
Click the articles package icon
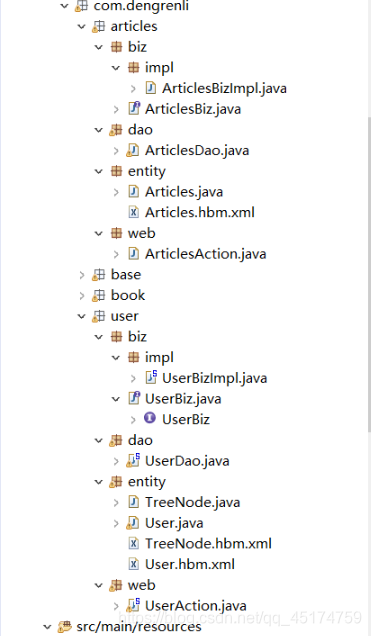click(x=98, y=26)
